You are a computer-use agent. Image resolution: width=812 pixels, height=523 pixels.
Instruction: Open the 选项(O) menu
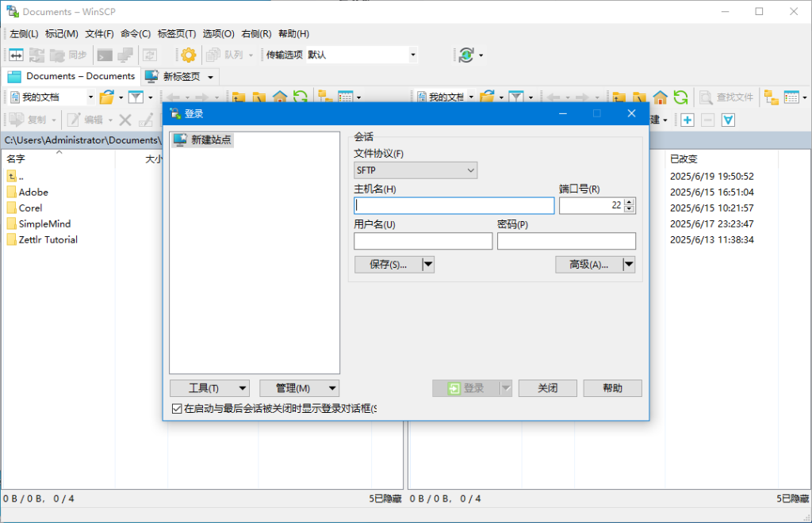[x=219, y=33]
